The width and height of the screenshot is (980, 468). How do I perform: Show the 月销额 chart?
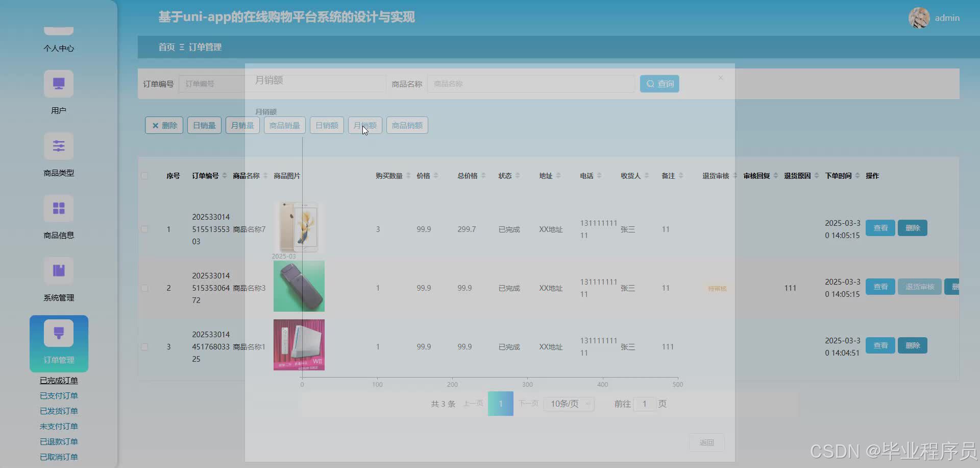[x=365, y=125]
